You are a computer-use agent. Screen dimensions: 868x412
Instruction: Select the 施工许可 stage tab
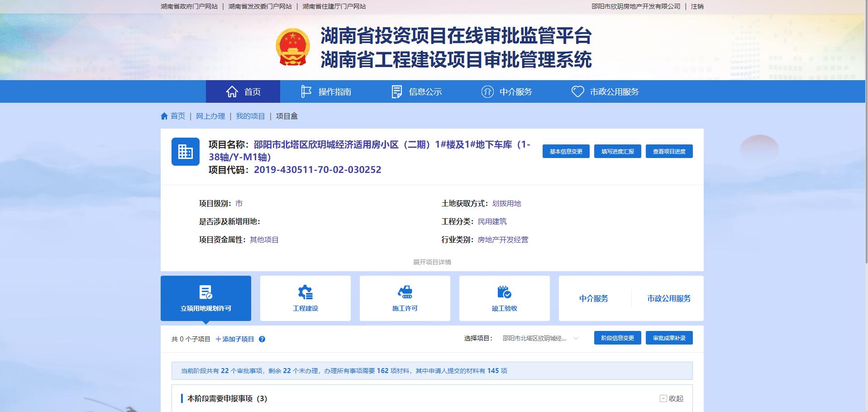click(x=405, y=298)
